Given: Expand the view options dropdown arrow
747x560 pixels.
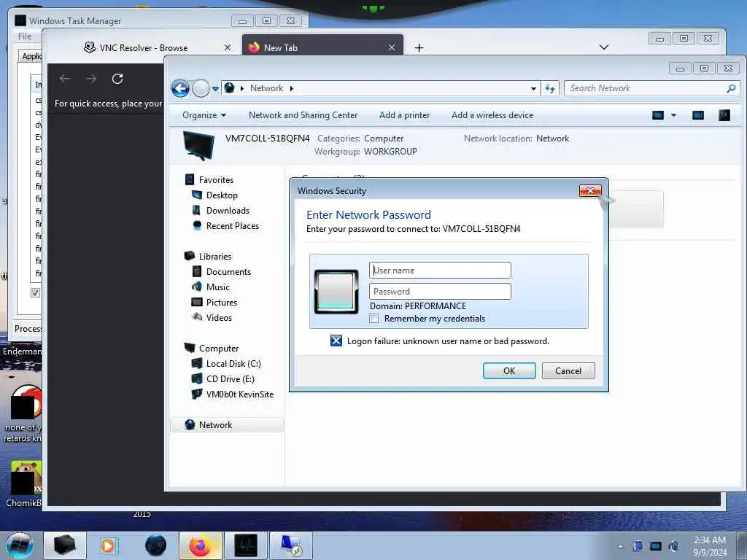Looking at the screenshot, I should 673,115.
